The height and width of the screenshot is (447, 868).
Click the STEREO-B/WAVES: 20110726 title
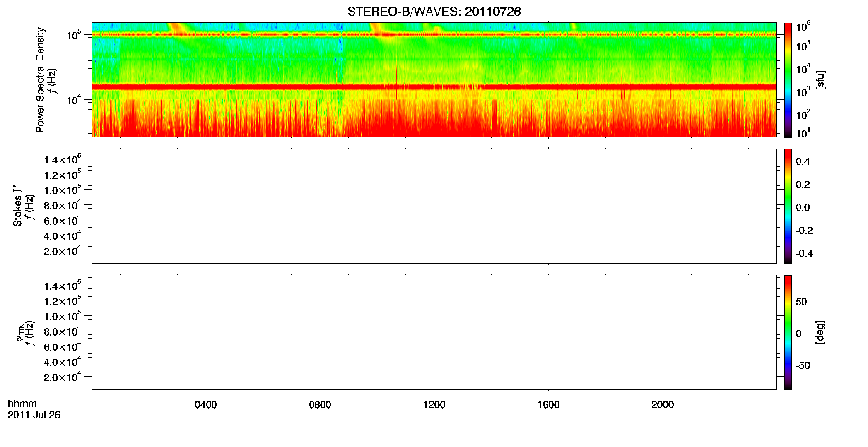click(x=434, y=12)
